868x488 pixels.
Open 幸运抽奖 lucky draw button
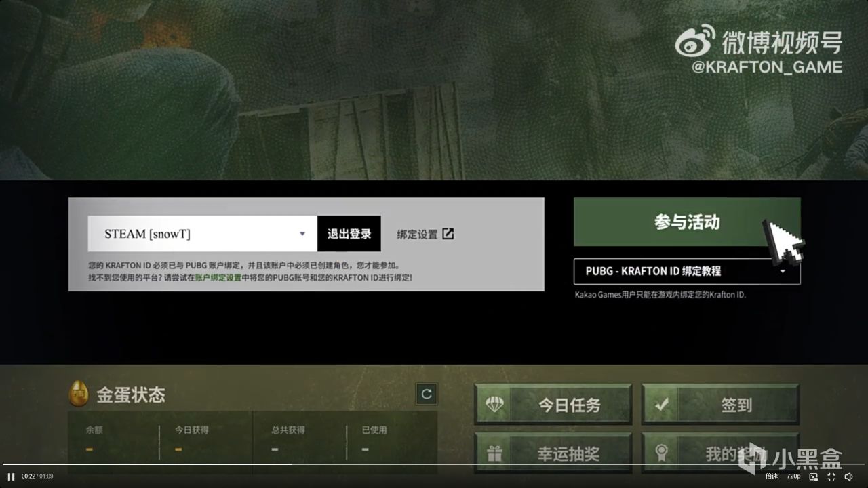[553, 453]
